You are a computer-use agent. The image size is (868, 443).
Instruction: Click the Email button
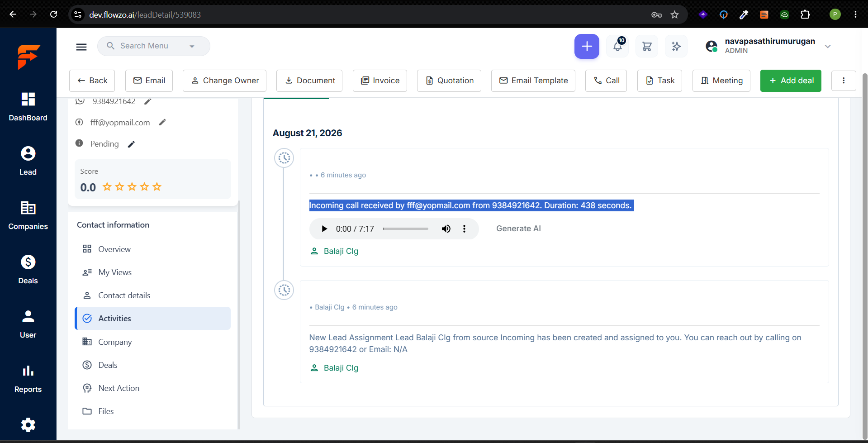[149, 81]
